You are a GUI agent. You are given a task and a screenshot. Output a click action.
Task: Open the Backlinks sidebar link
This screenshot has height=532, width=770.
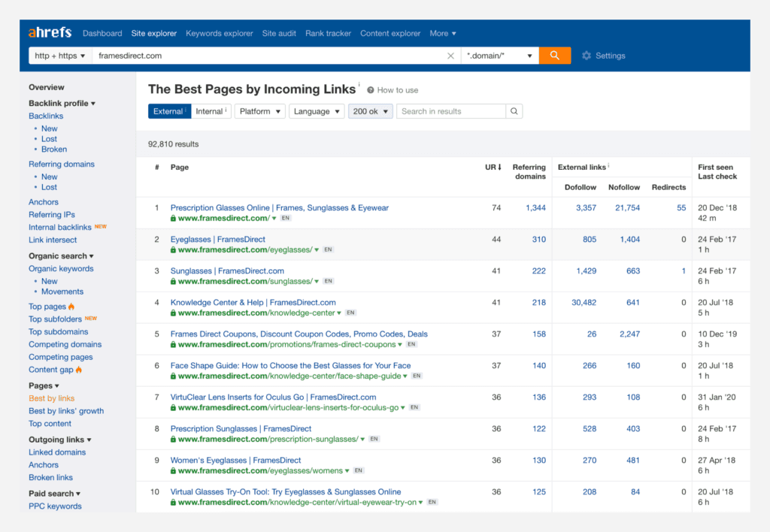[46, 116]
